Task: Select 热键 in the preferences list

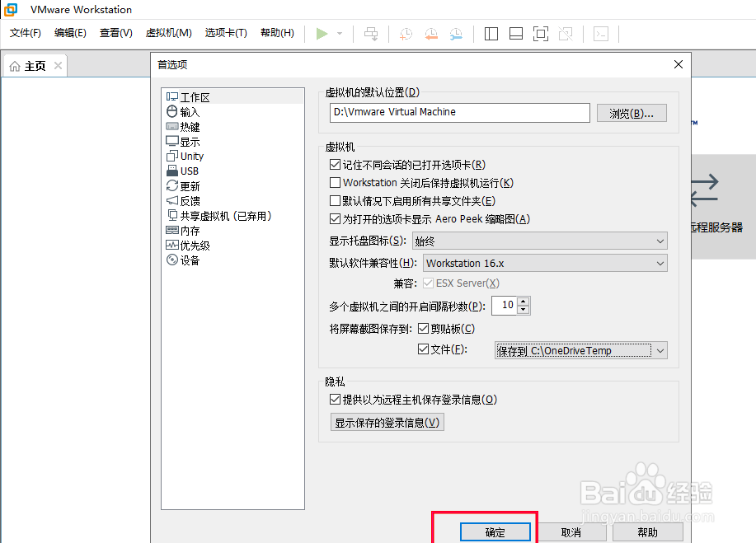Action: pos(234,127)
